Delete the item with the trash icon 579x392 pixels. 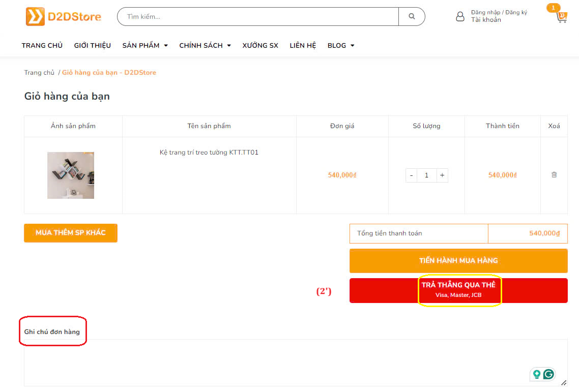(554, 174)
